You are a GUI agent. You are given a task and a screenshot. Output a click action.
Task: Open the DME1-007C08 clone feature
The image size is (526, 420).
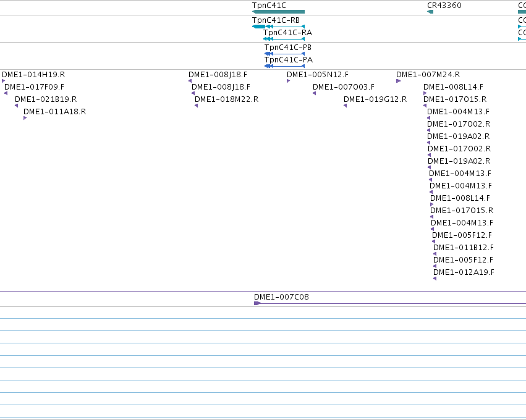[x=390, y=303]
